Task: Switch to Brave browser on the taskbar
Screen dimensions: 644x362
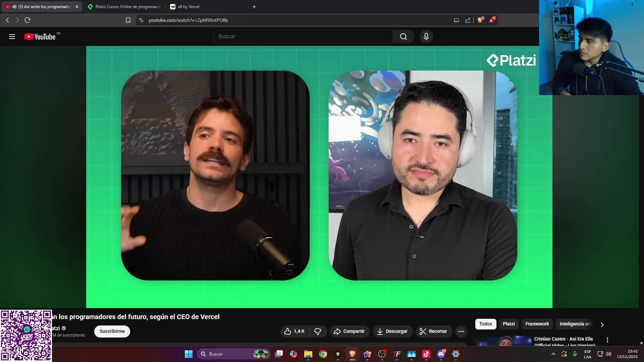Action: click(352, 354)
